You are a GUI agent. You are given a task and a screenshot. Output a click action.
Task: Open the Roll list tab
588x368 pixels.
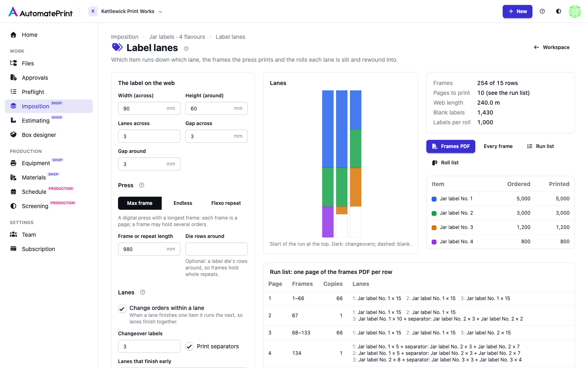click(445, 163)
